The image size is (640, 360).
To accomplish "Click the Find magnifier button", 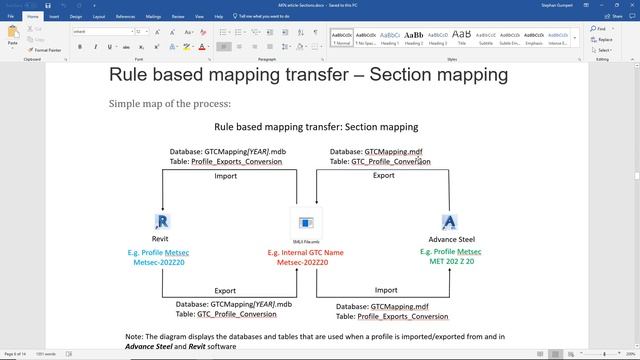I will click(x=598, y=29).
